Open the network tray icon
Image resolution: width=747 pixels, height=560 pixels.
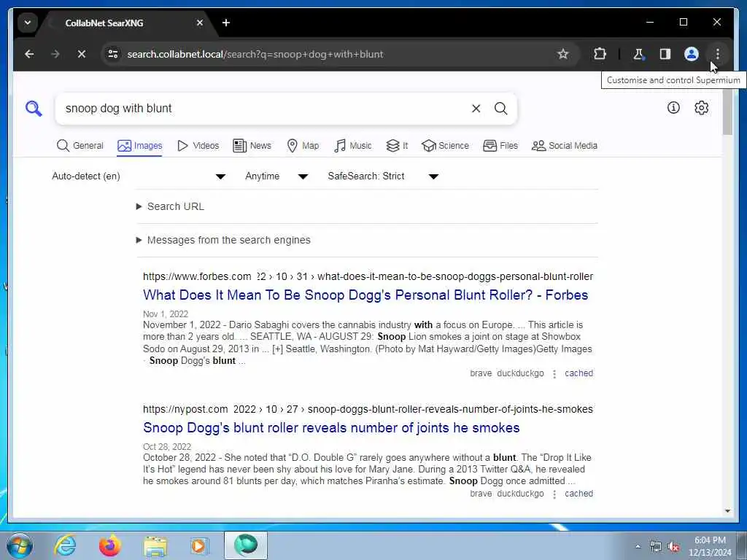point(656,547)
